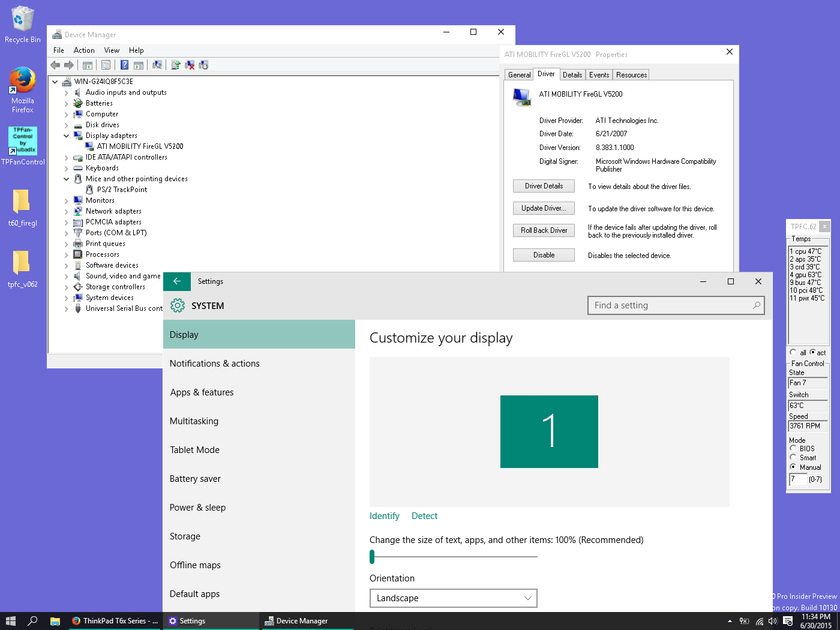This screenshot has width=840, height=630.
Task: Switch to Events tab in Properties
Action: click(599, 75)
